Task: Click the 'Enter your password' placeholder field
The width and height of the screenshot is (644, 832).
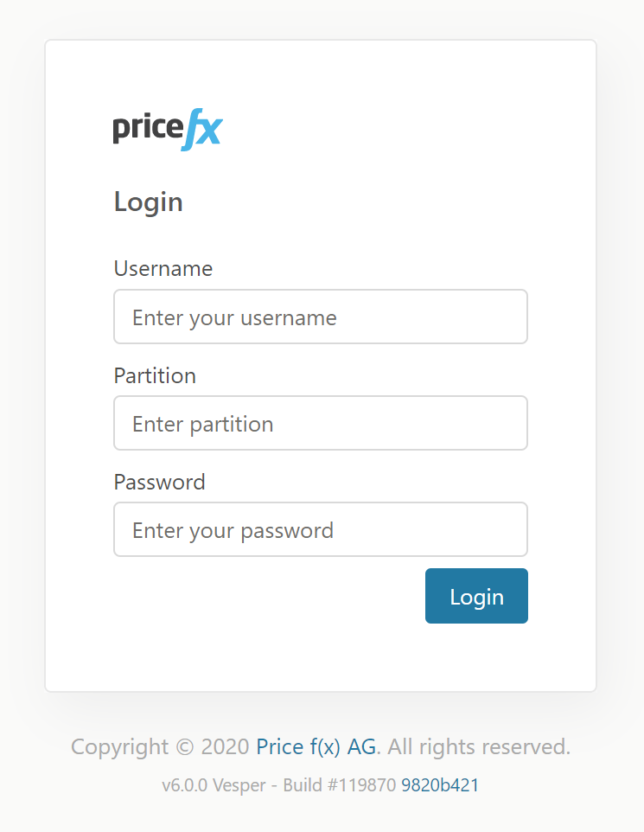Action: (320, 529)
